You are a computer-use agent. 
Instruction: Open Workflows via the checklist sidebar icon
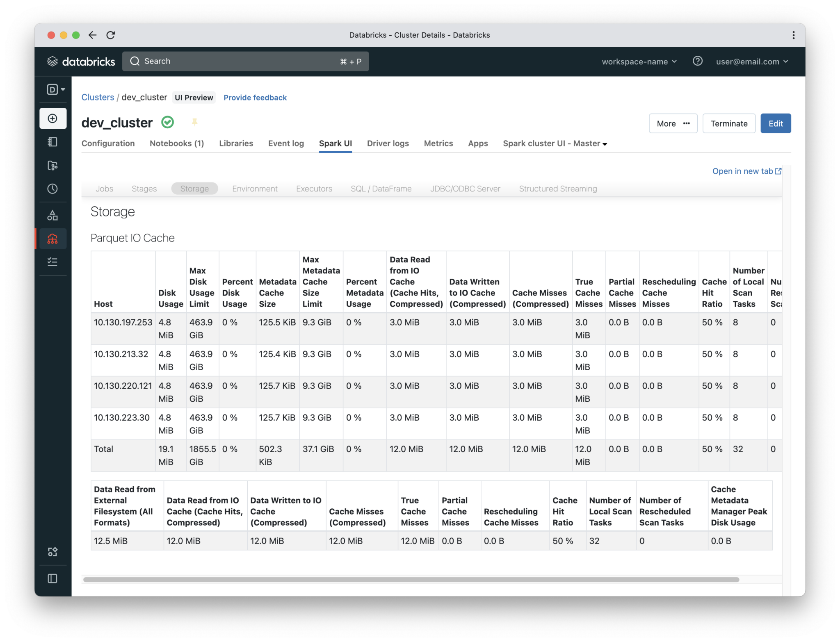[53, 262]
